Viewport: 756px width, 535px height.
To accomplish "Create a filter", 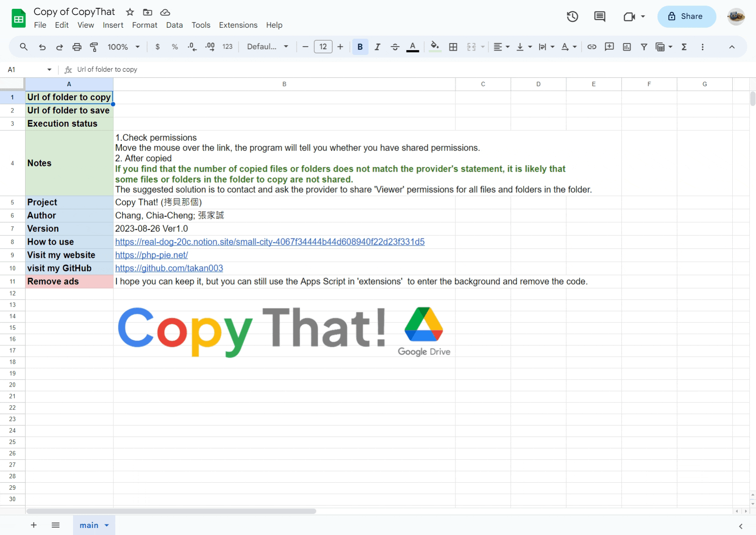I will 644,47.
